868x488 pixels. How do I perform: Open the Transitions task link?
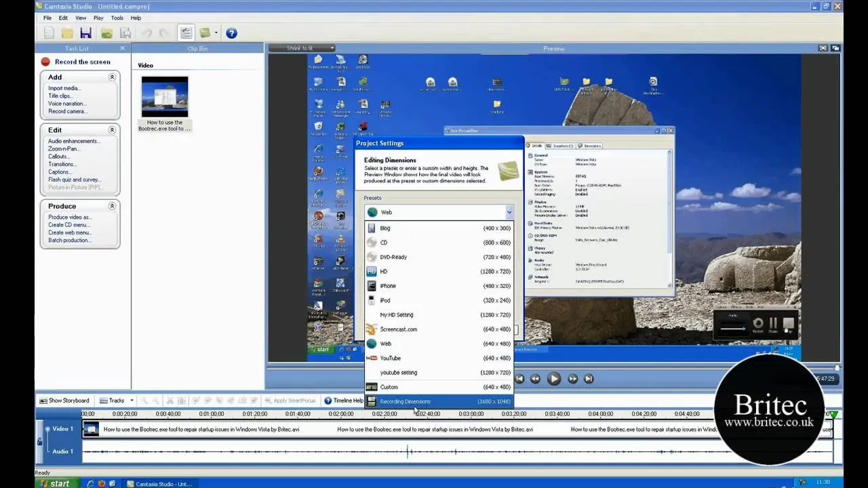pyautogui.click(x=62, y=164)
